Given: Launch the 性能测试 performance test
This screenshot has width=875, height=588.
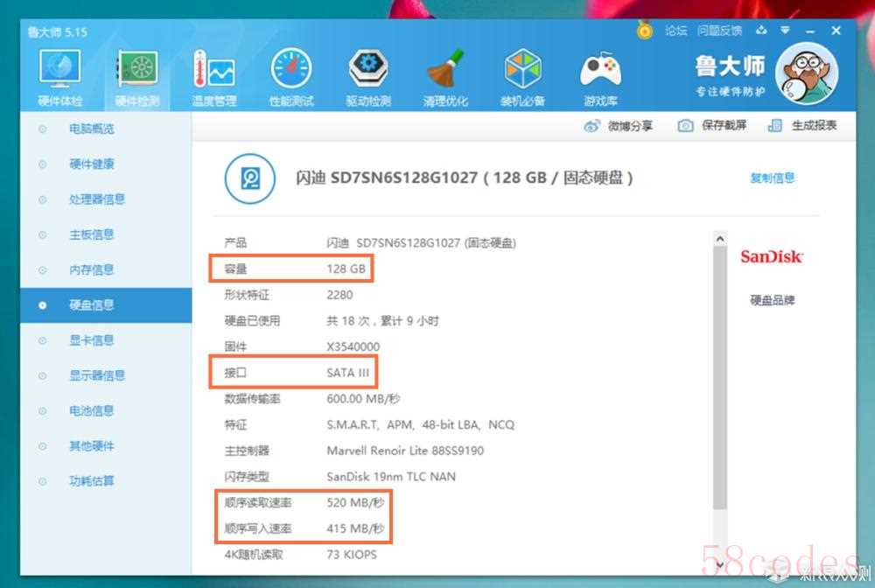Looking at the screenshot, I should (291, 76).
